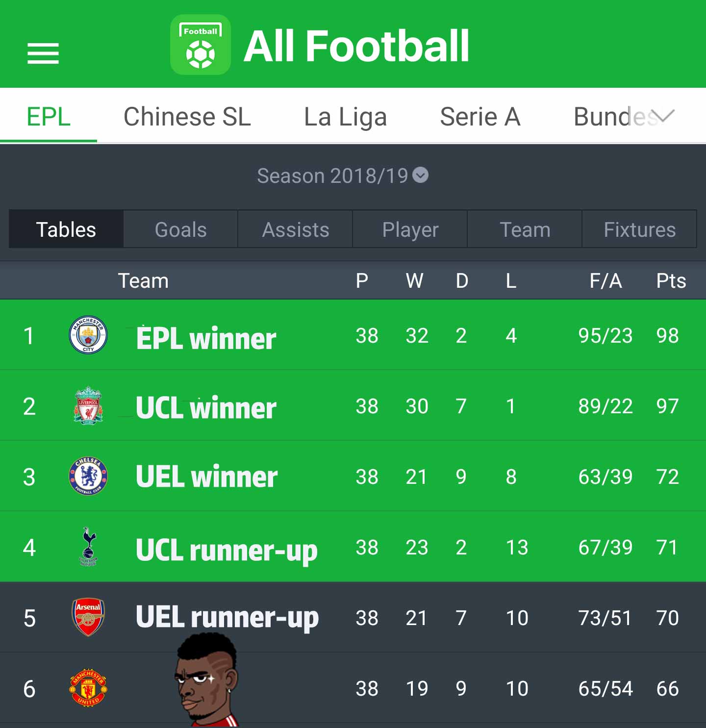This screenshot has width=706, height=728.
Task: Select the Player stats section
Action: tap(410, 229)
